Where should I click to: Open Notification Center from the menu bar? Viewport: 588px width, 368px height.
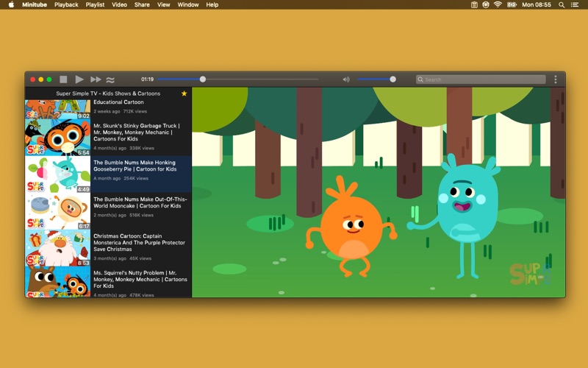tap(576, 4)
